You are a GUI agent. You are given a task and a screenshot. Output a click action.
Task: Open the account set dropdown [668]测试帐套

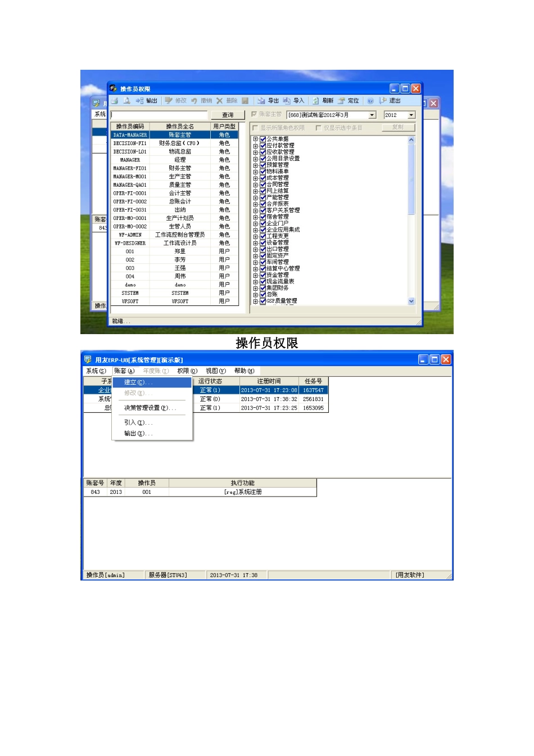coord(372,115)
